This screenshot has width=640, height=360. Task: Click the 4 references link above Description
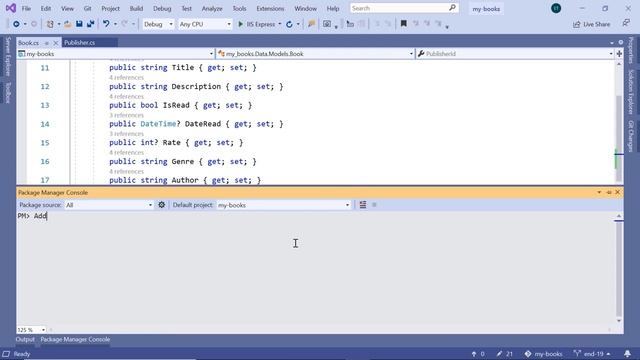click(x=126, y=78)
